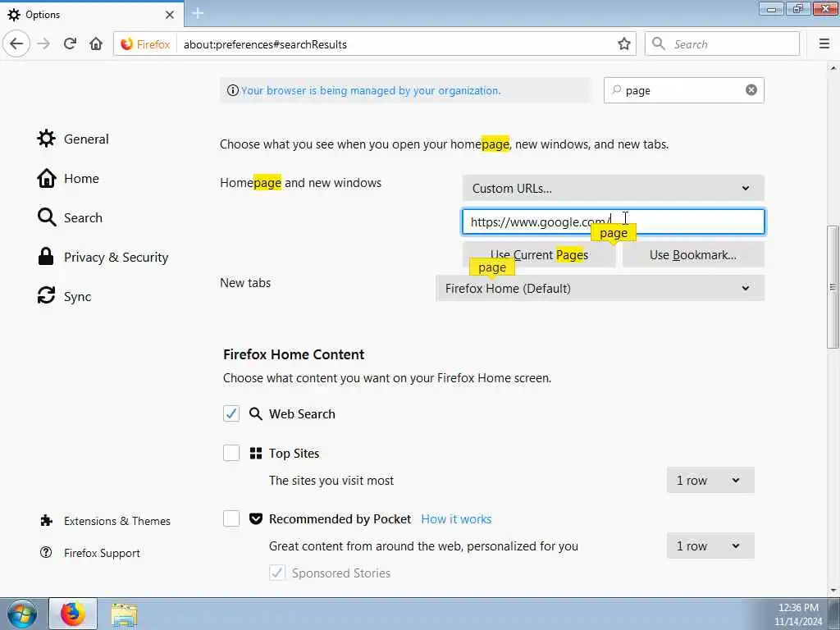This screenshot has height=630, width=840.
Task: Bookmark this page with the star icon
Action: tap(623, 44)
